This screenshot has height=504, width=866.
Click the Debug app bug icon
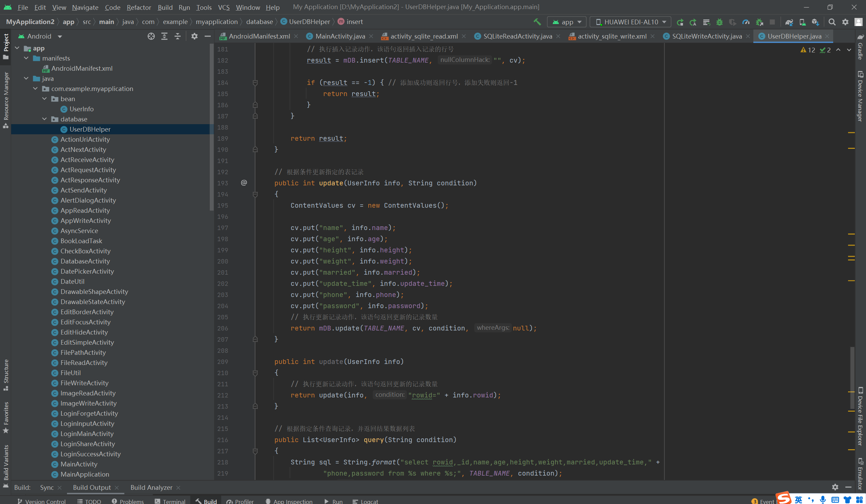point(719,22)
